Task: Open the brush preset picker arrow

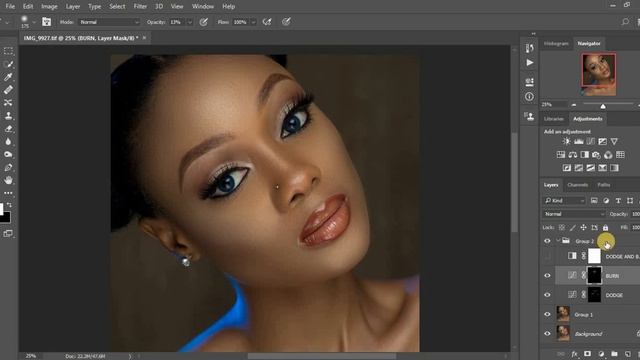Action: (34, 22)
